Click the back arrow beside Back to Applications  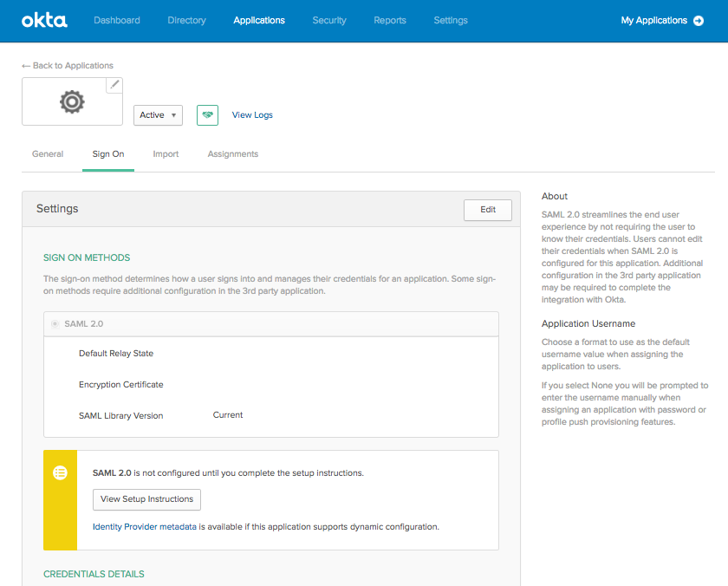click(26, 65)
